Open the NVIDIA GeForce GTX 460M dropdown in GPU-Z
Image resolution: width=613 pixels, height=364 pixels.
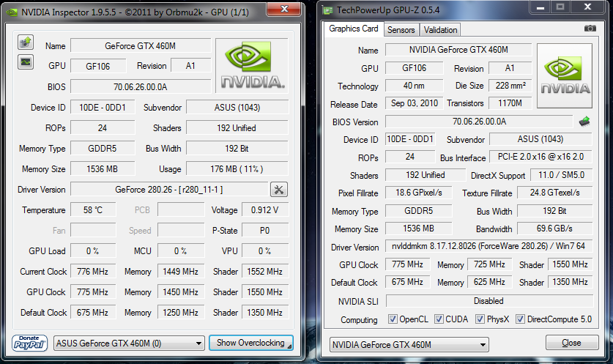(x=409, y=344)
